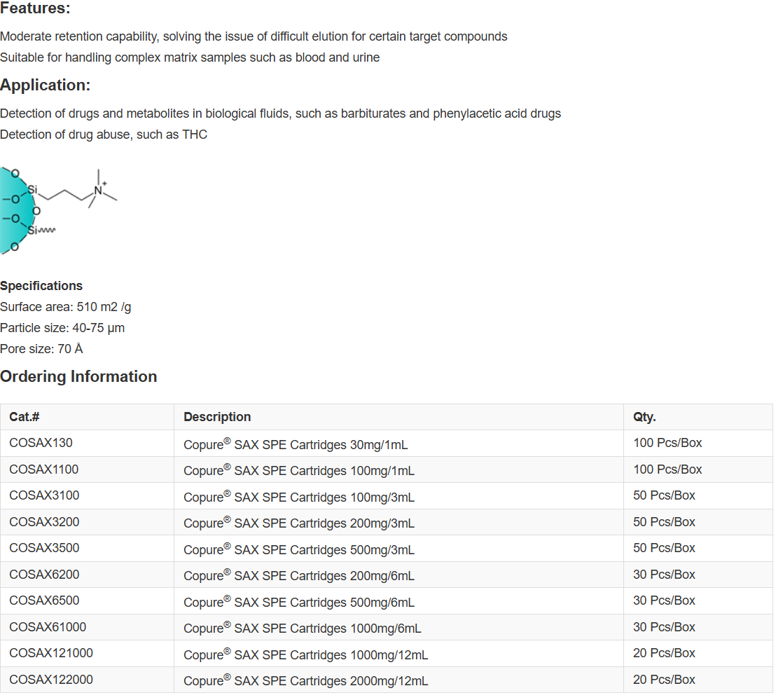776x700 pixels.
Task: Select the COSAX121000 catalog number
Action: tap(51, 653)
